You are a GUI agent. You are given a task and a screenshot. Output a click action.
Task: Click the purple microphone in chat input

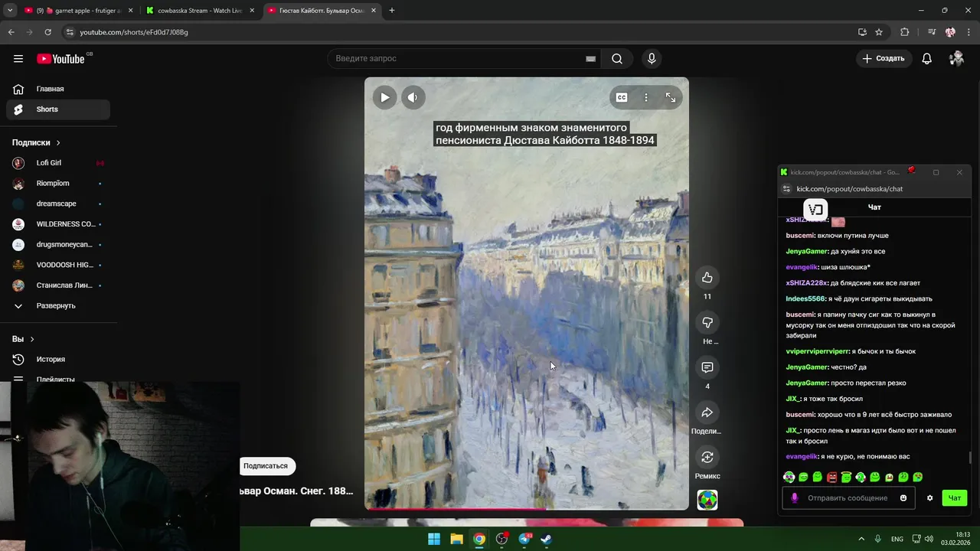click(x=795, y=498)
